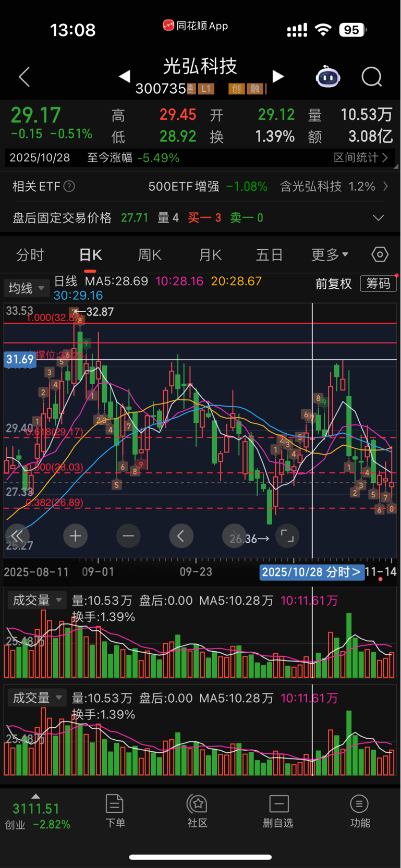Switch to the 月K tab
Screen dimensions: 401x868
tap(210, 255)
